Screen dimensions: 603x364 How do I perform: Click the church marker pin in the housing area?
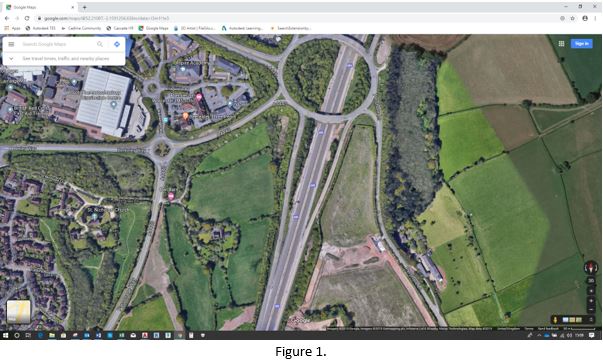click(x=94, y=217)
